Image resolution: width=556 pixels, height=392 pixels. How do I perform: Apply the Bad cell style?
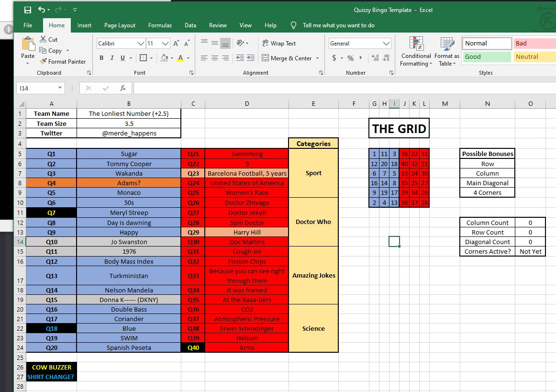point(535,43)
